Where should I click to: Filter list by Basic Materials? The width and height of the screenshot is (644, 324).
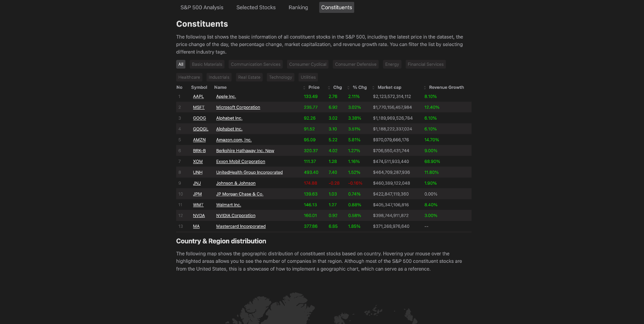tap(207, 64)
